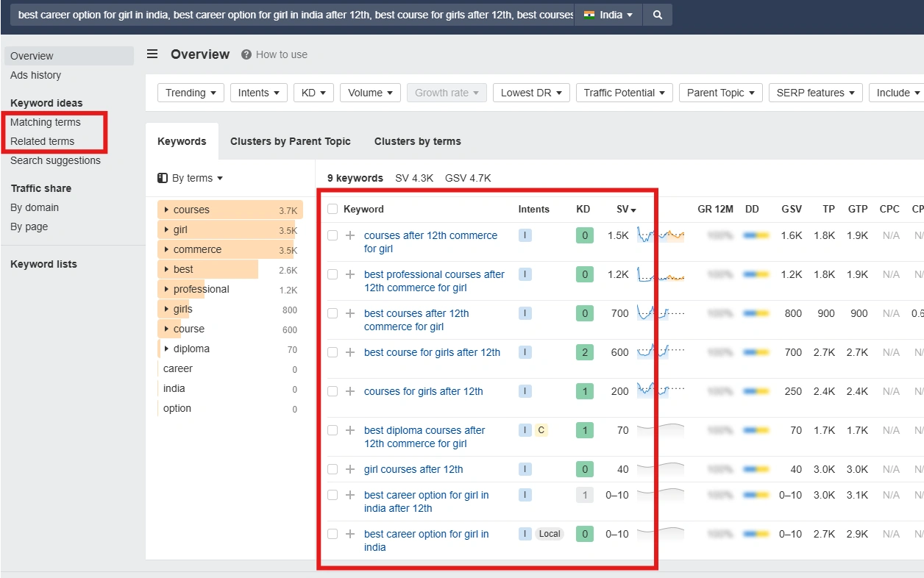Click the search magnifier icon button
This screenshot has width=924, height=578.
click(x=657, y=15)
